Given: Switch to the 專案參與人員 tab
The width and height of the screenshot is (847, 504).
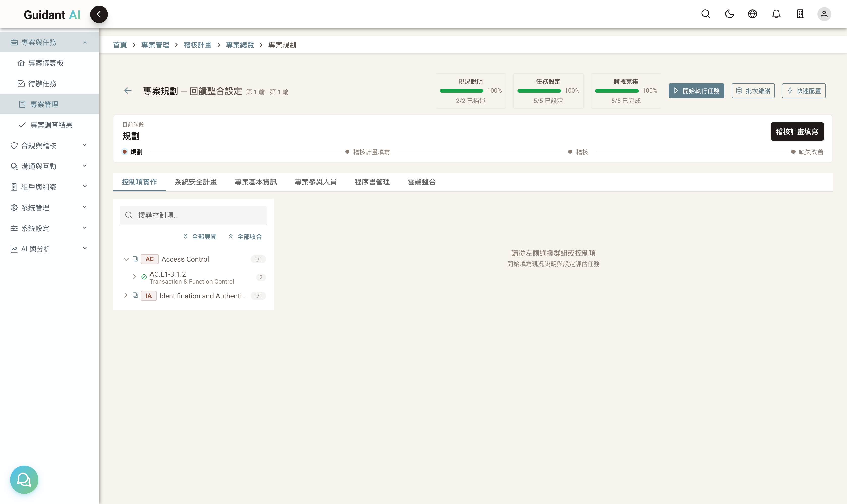Looking at the screenshot, I should [316, 182].
